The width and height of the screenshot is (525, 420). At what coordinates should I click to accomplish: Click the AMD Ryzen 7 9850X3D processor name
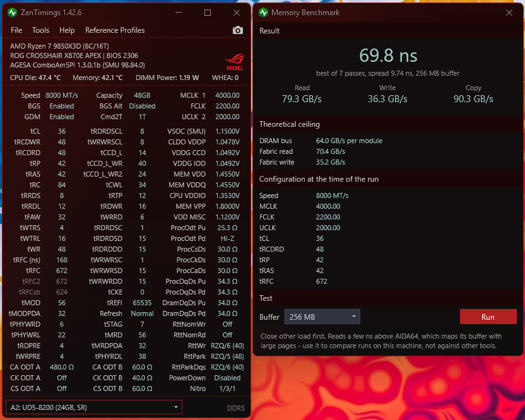point(59,46)
